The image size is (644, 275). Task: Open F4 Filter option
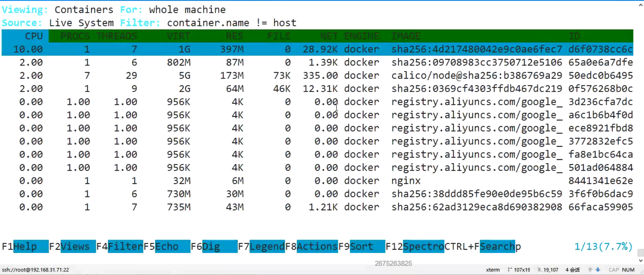[120, 246]
